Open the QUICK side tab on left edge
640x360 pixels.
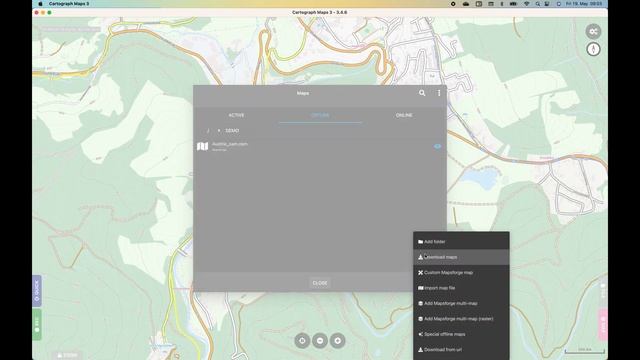[x=37, y=291]
